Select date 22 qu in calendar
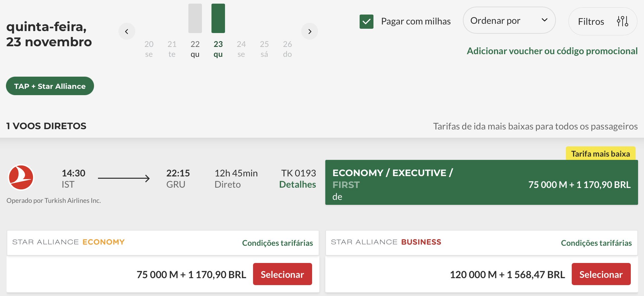 click(x=195, y=49)
